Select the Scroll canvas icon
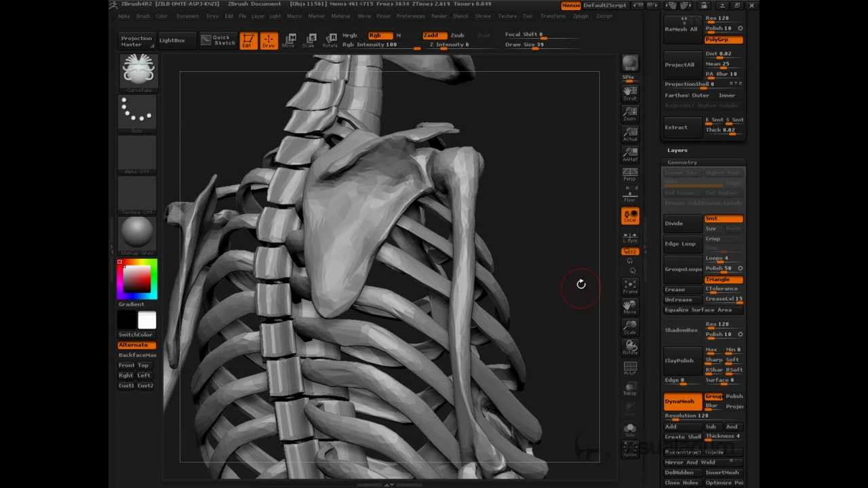 pyautogui.click(x=630, y=94)
